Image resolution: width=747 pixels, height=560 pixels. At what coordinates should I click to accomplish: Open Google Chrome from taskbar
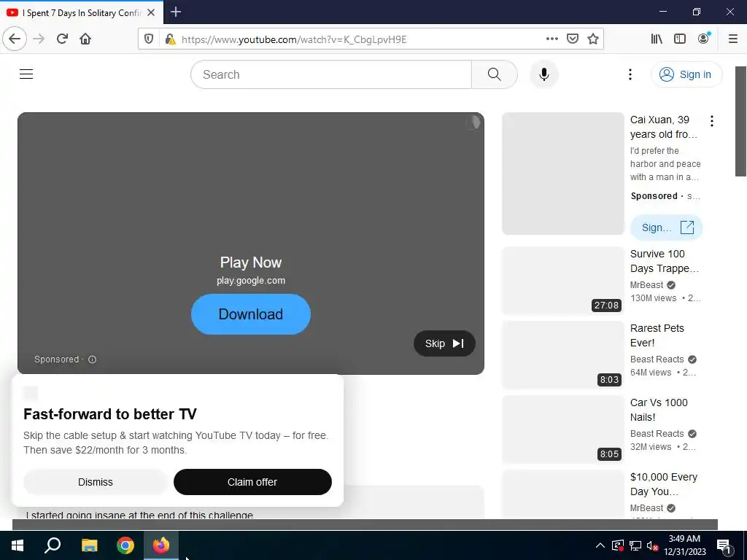point(125,545)
